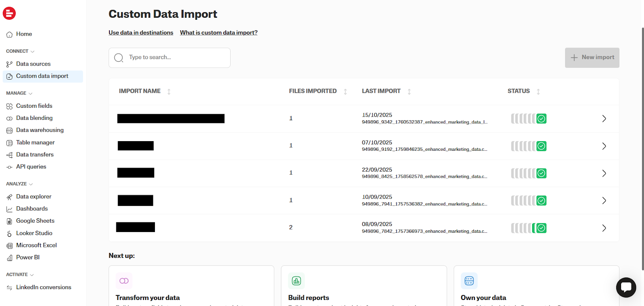Open the chat support bubble
The width and height of the screenshot is (644, 306).
[626, 287]
